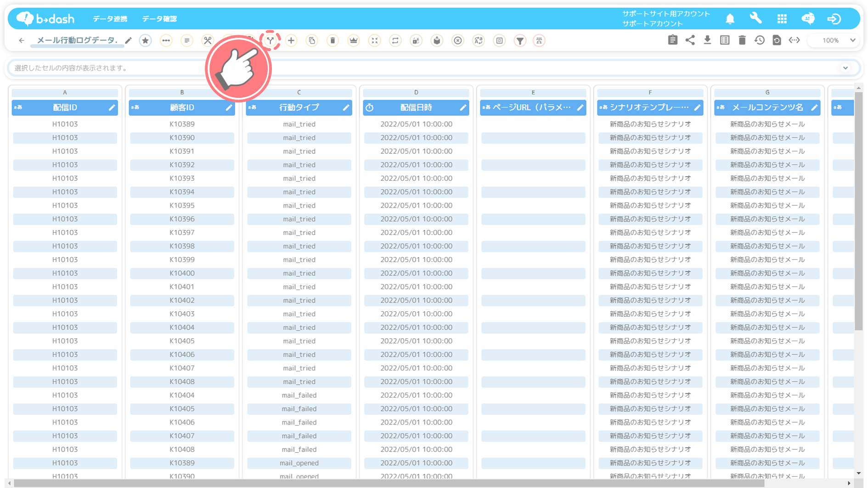The height and width of the screenshot is (488, 868).
Task: Click the horizontal scrollbar thumb at bottom
Action: coord(389,483)
